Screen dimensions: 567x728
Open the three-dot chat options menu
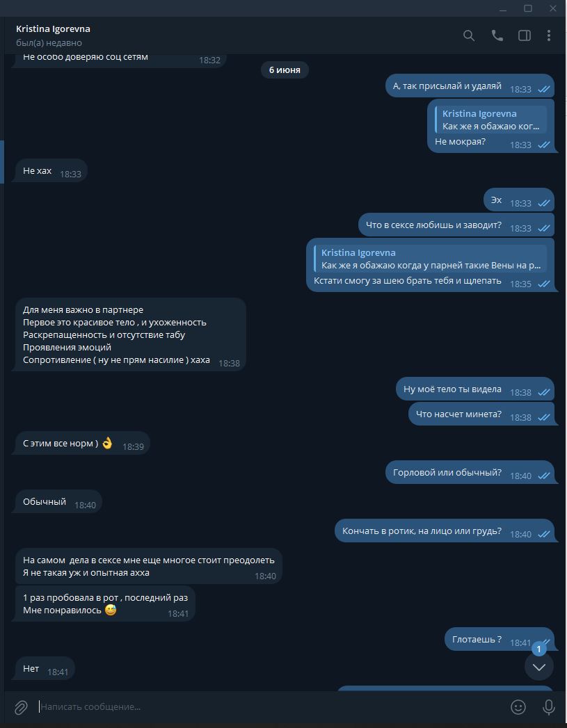pyautogui.click(x=549, y=35)
